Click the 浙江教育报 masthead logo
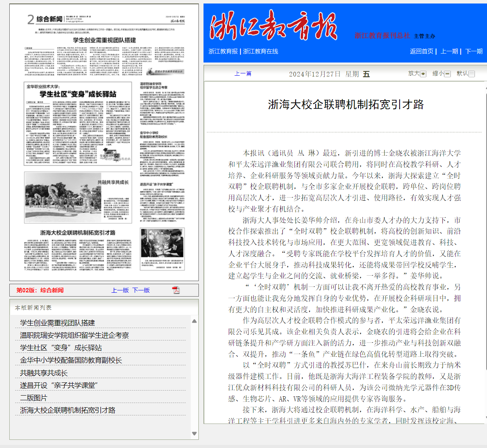 (x=273, y=26)
